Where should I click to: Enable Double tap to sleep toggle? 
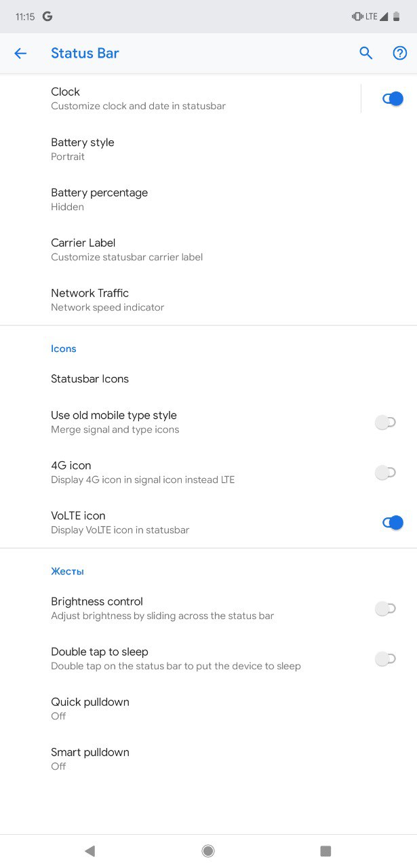point(385,658)
